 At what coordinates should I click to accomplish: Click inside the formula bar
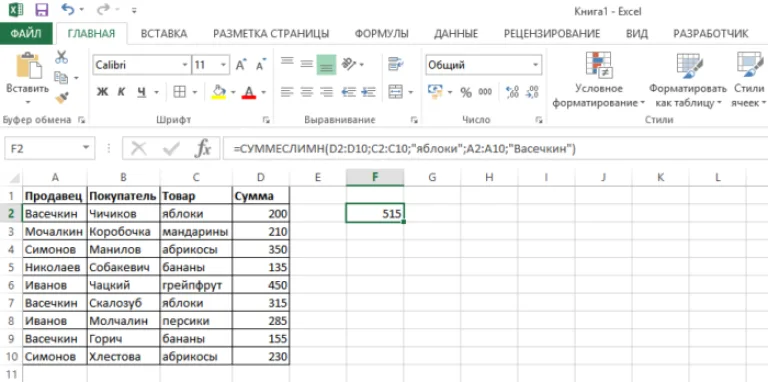495,148
